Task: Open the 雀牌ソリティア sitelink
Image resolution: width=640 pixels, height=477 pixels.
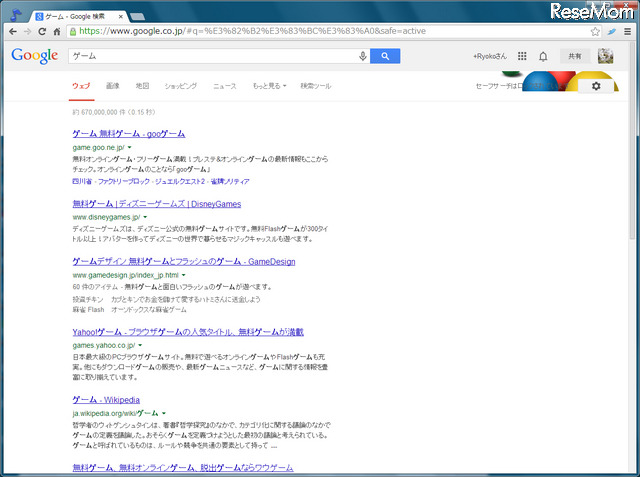Action: point(230,181)
